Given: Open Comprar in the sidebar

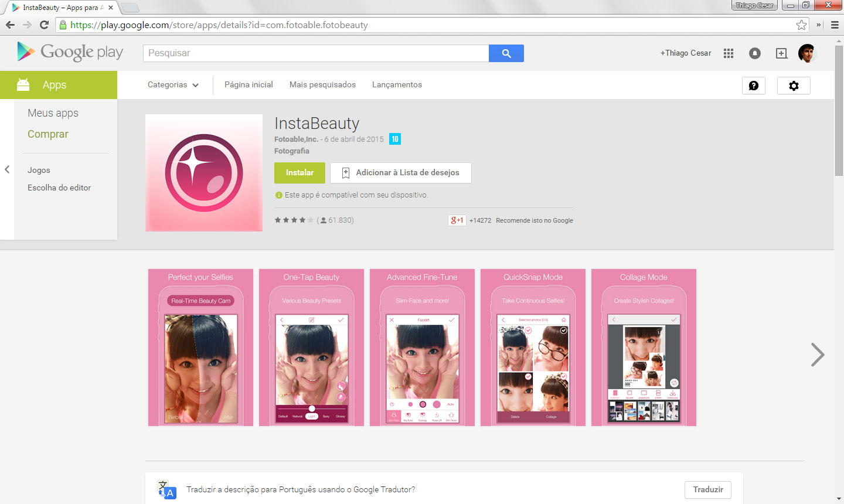Looking at the screenshot, I should click(48, 134).
